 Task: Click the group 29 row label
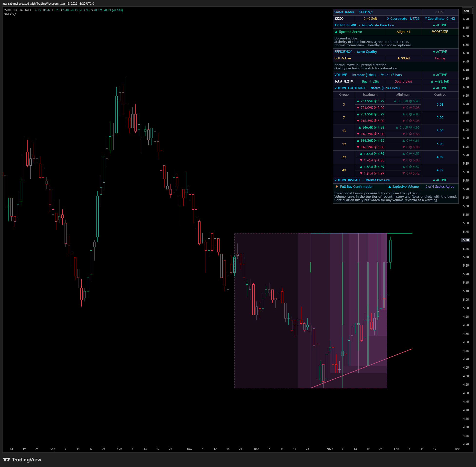click(x=344, y=157)
